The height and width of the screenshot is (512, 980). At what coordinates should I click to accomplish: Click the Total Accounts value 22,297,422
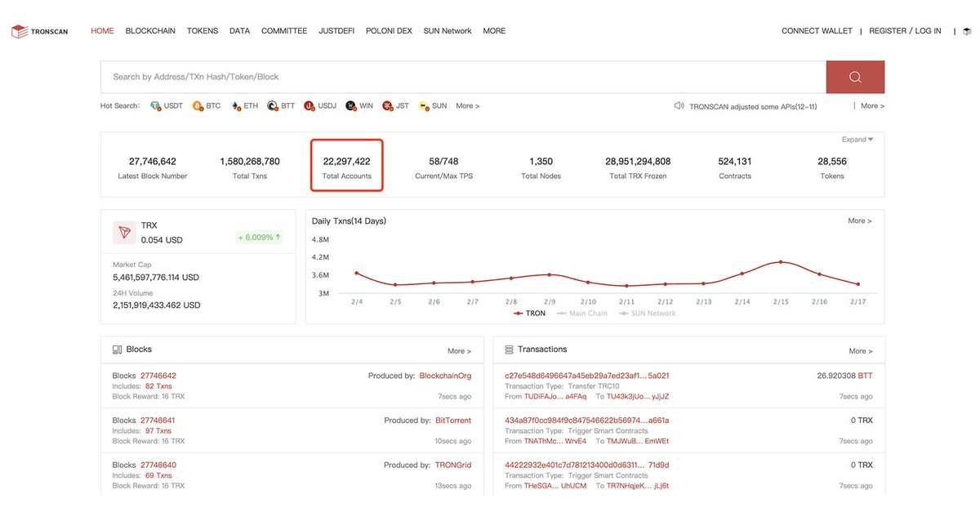[346, 162]
